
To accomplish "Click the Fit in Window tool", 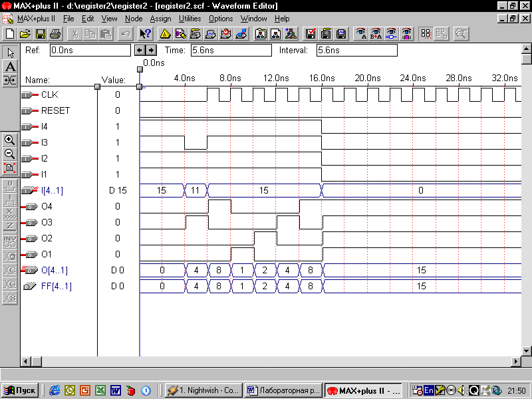I will (10, 168).
